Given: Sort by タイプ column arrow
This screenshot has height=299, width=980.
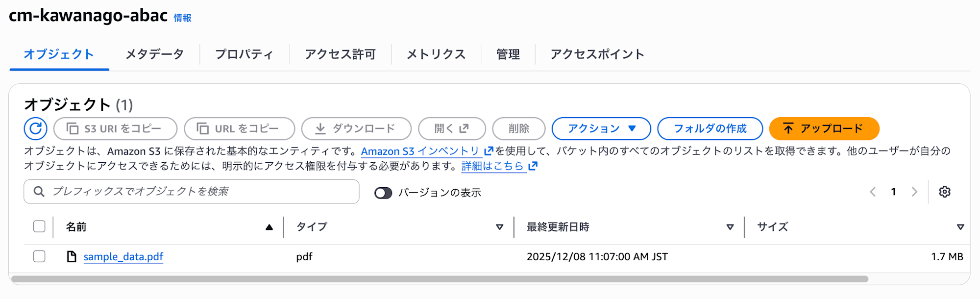Looking at the screenshot, I should coord(499,227).
